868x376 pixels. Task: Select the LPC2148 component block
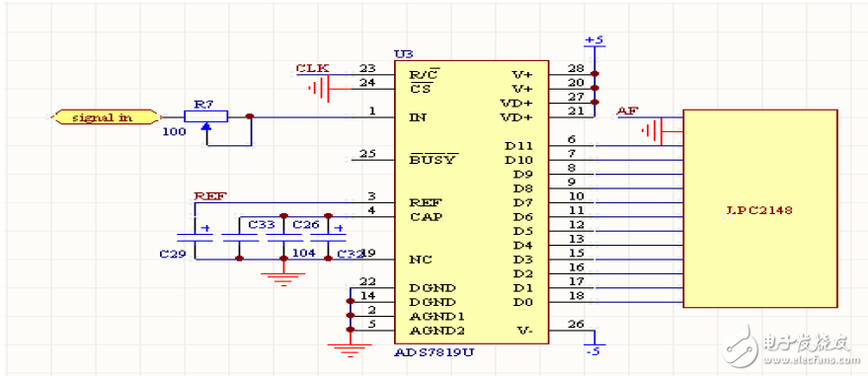760,208
